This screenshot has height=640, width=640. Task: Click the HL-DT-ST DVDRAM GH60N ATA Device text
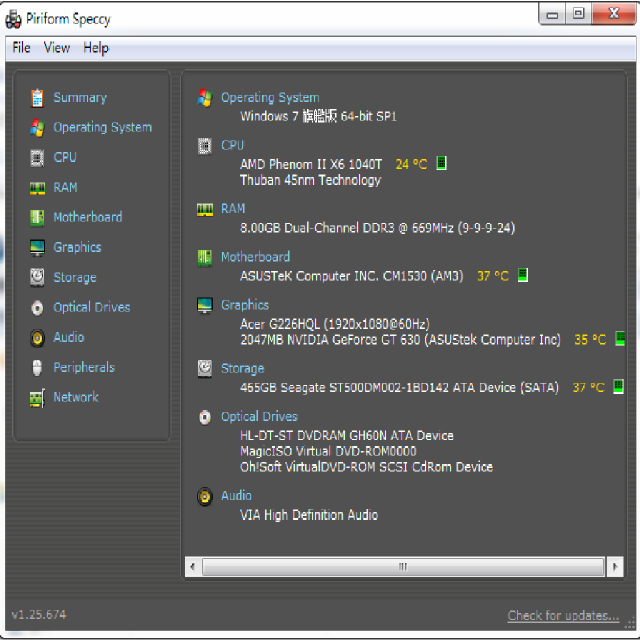point(347,436)
